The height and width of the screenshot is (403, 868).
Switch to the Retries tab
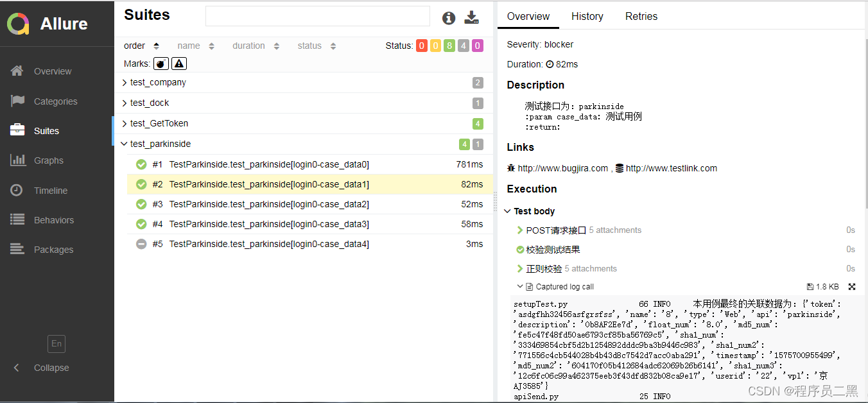click(x=641, y=16)
